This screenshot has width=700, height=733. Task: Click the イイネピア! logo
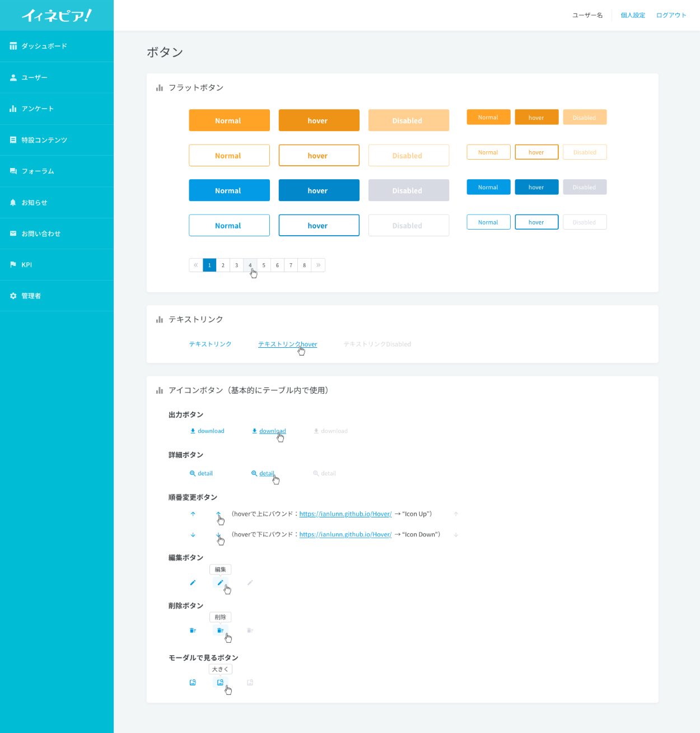pos(57,16)
